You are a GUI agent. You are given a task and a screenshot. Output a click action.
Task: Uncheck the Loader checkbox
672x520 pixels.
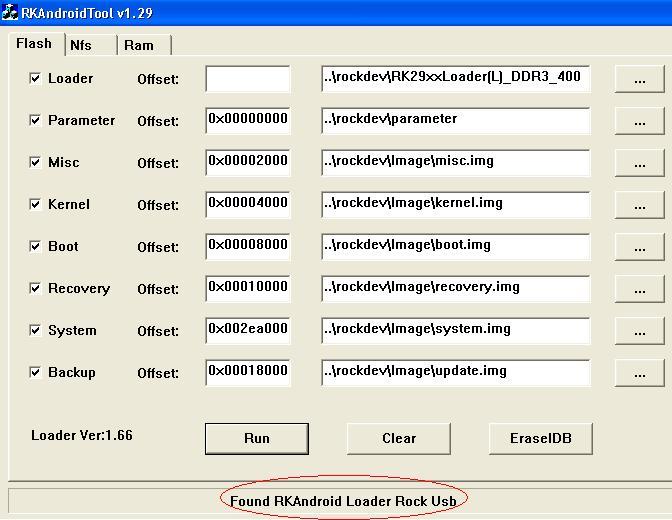[35, 78]
